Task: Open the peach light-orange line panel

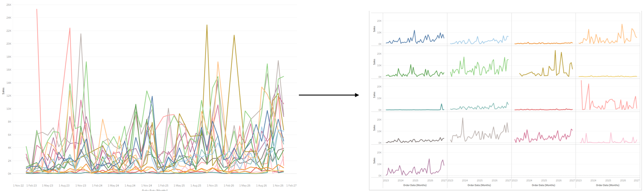Action: [608, 29]
